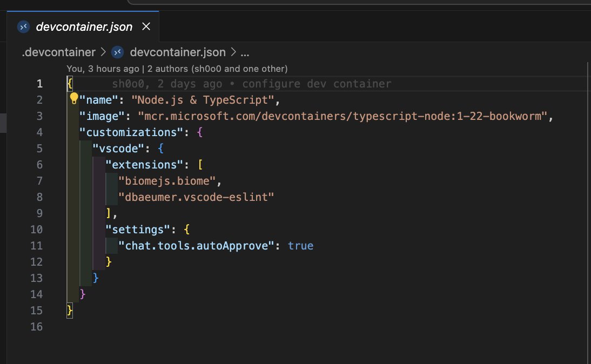This screenshot has width=591, height=364.
Task: Click the dev container icon in the tab
Action: (24, 27)
